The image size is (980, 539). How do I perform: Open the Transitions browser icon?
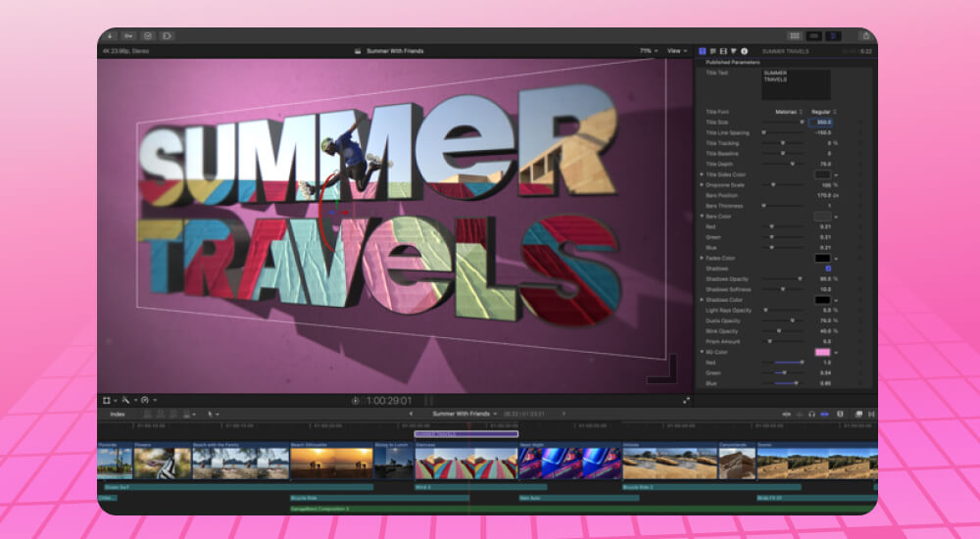click(871, 414)
